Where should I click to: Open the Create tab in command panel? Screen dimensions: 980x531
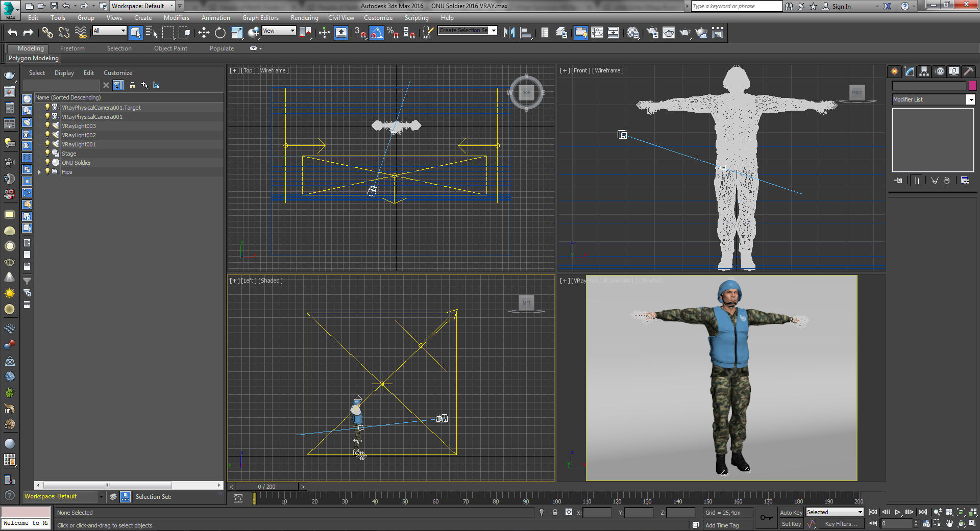point(894,71)
